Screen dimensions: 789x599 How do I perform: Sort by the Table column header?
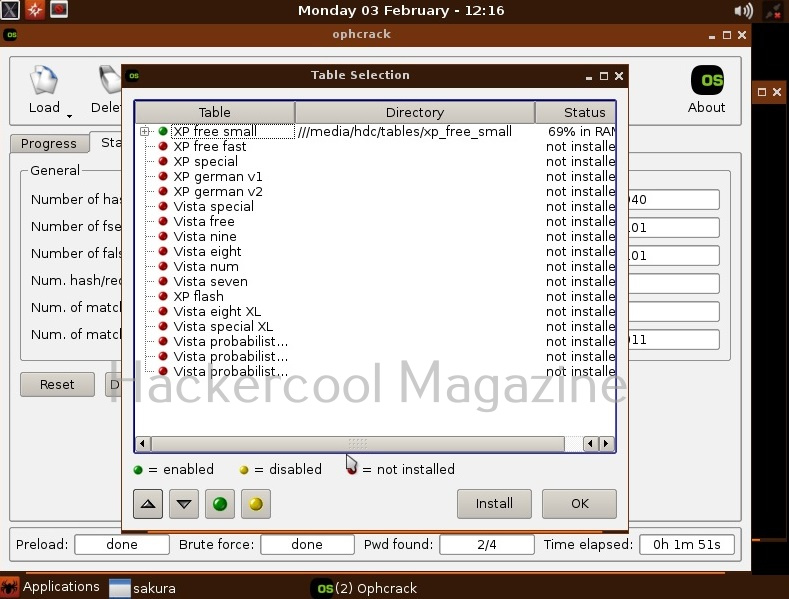(215, 112)
